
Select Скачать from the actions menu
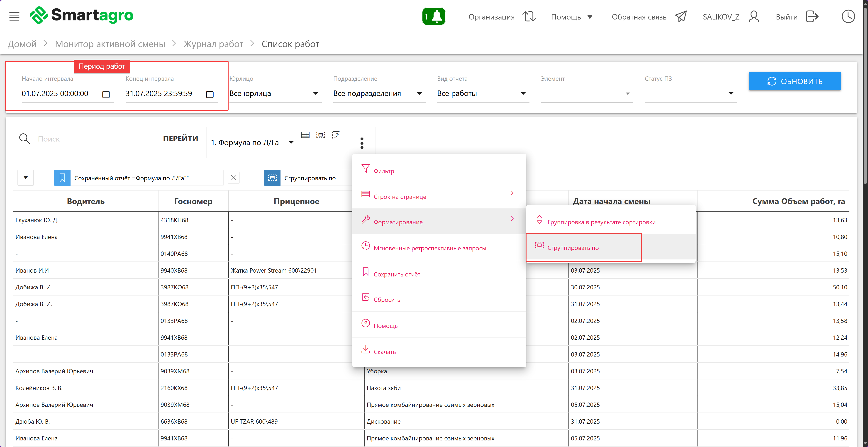(385, 352)
